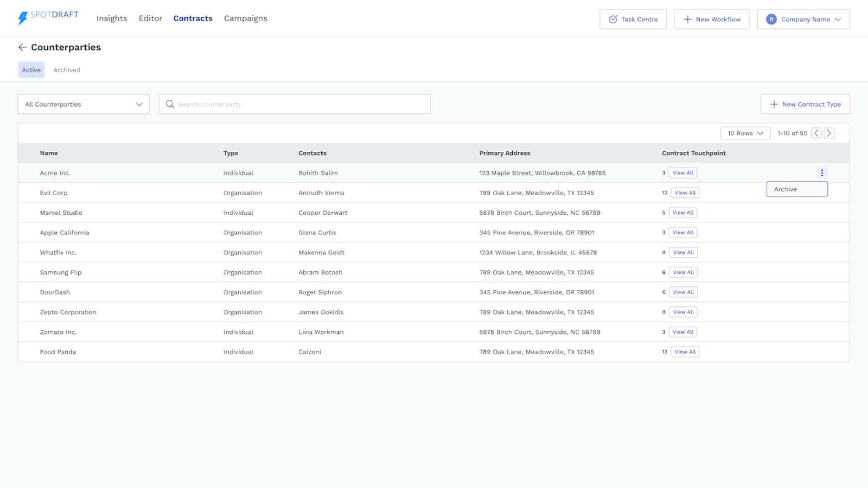Focus the Search counterparty field
868x488 pixels.
pos(295,104)
